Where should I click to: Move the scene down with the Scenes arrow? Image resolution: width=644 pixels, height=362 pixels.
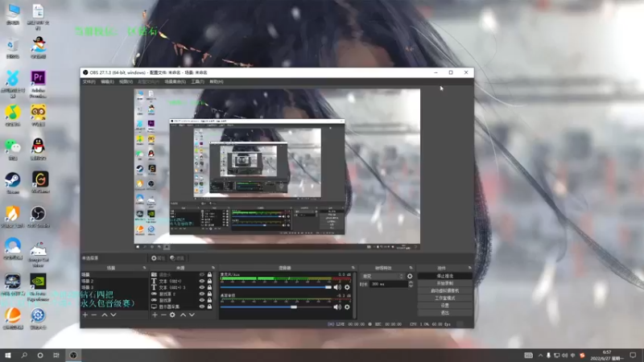coord(114,315)
